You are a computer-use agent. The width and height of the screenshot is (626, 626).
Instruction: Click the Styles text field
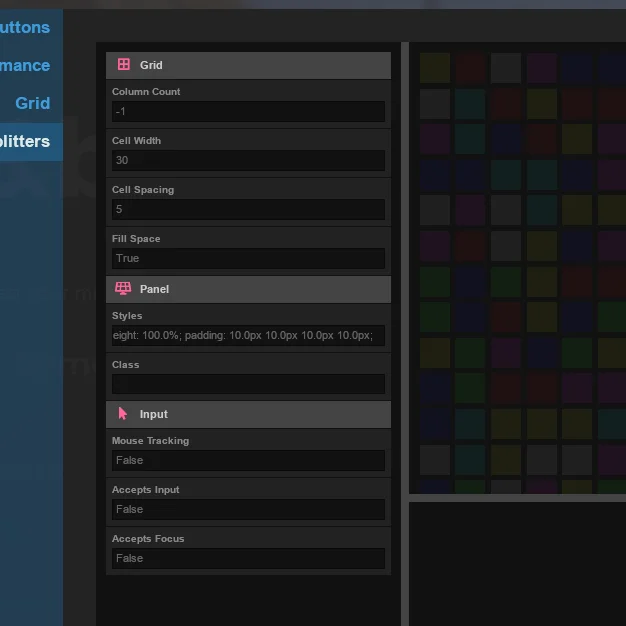point(248,335)
